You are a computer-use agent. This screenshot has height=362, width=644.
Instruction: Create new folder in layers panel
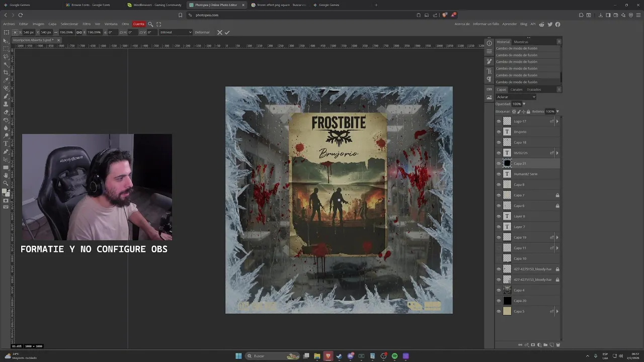(545, 345)
